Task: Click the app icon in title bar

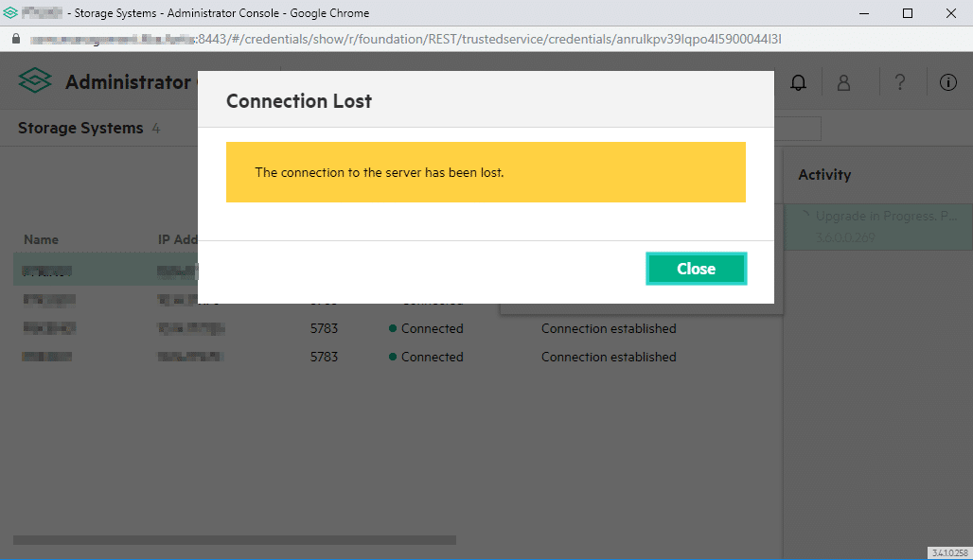Action: pyautogui.click(x=10, y=13)
